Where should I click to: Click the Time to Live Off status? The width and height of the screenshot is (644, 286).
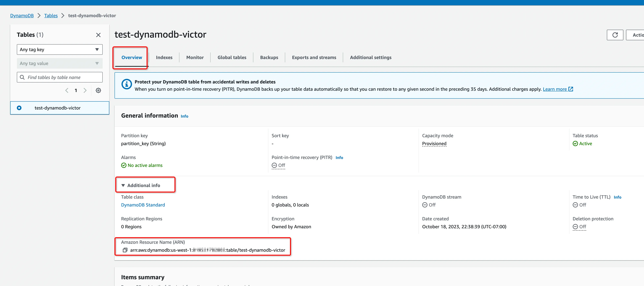(579, 205)
